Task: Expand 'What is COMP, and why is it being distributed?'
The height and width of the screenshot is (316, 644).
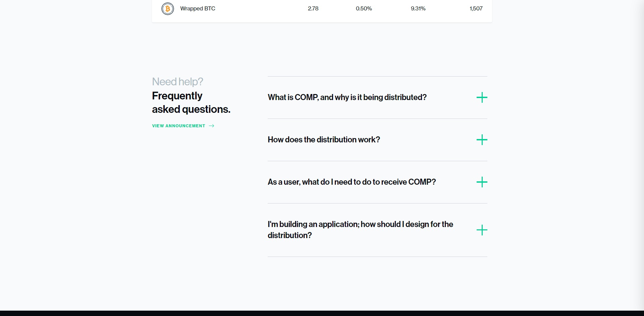Action: point(347,97)
